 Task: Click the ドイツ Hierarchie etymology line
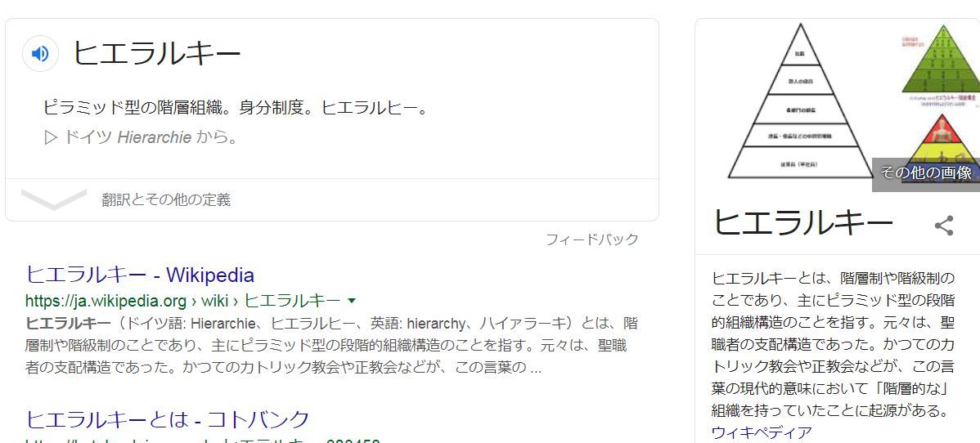coord(141,137)
